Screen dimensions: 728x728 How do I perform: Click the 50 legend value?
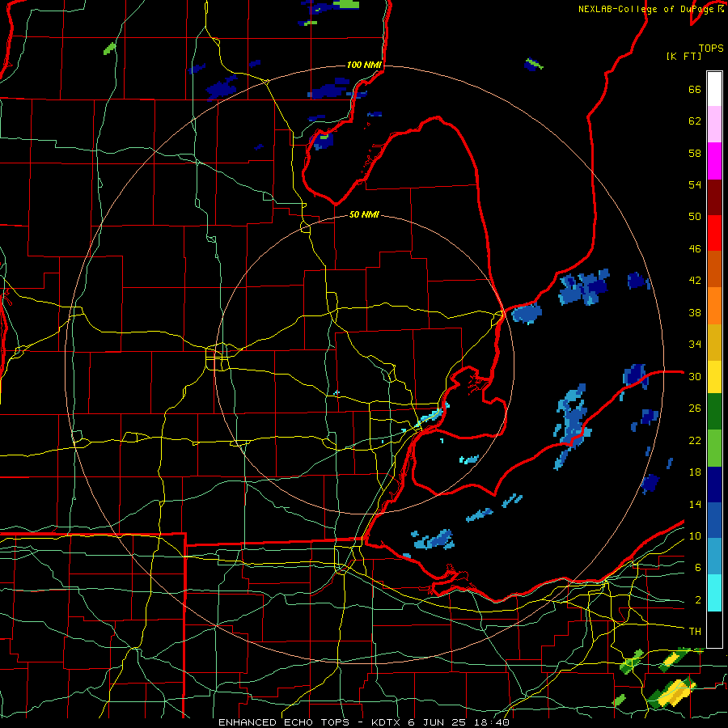695,217
